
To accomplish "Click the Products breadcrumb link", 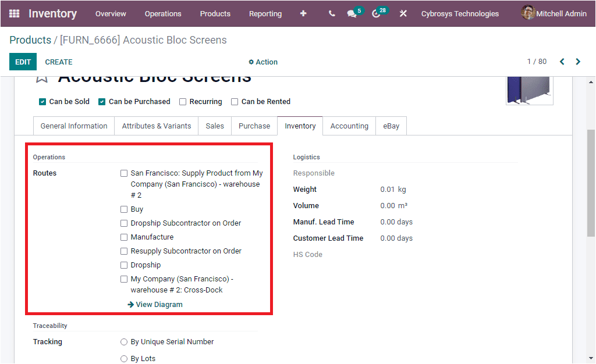I will [x=30, y=40].
